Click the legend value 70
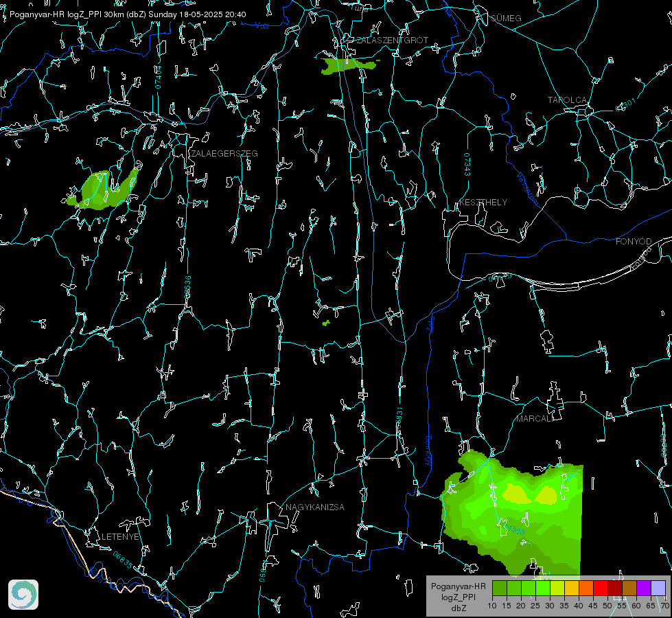The image size is (672, 618). (665, 606)
